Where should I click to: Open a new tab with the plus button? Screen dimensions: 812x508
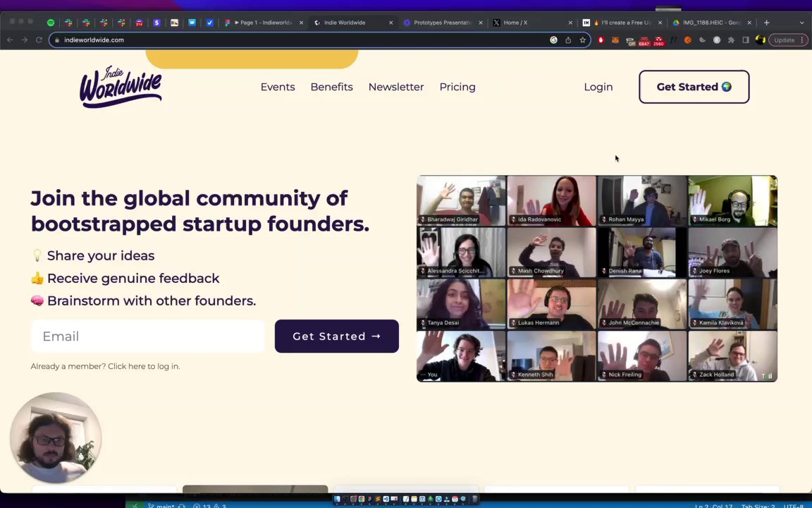[766, 23]
